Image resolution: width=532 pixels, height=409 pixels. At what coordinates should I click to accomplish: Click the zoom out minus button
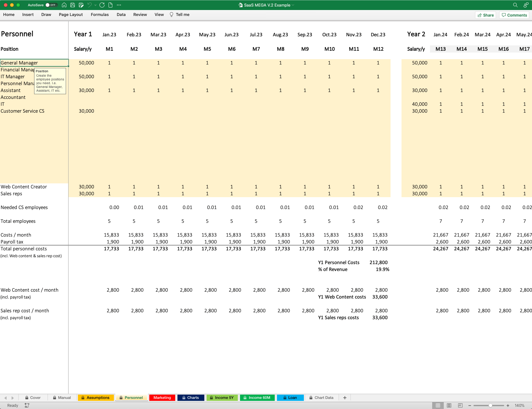[470, 406]
